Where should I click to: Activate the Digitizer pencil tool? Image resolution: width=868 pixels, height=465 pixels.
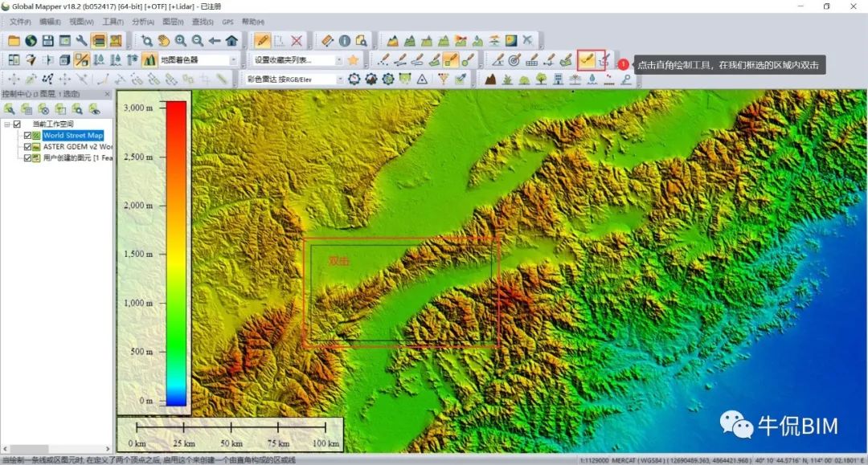(x=262, y=40)
